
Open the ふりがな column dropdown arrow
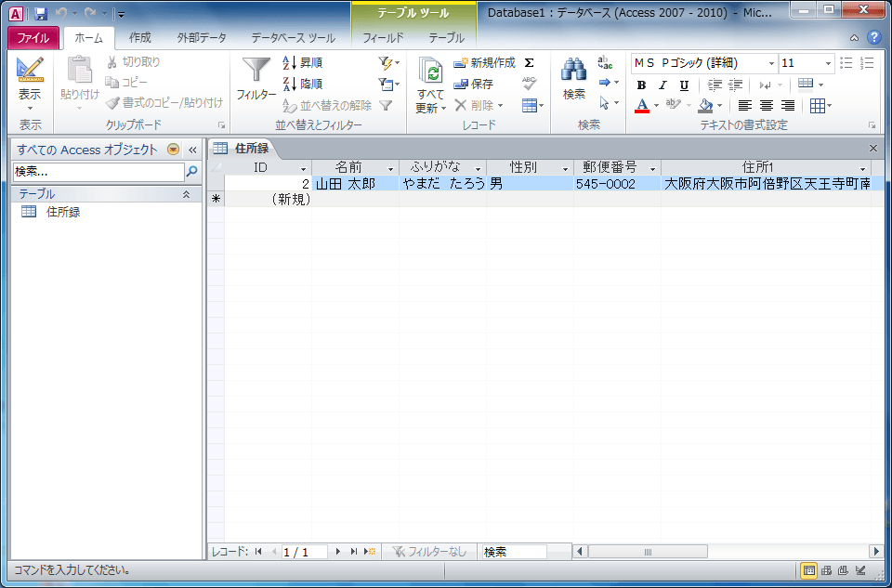479,169
